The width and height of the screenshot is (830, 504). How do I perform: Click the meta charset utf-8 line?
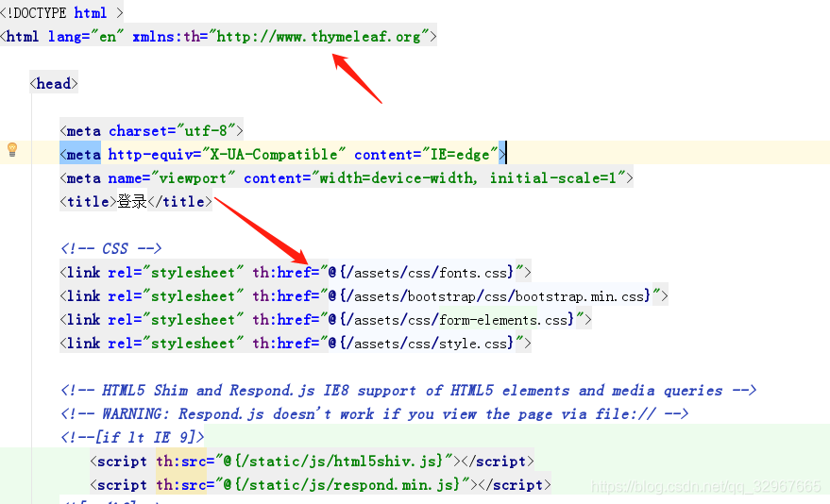(x=151, y=131)
